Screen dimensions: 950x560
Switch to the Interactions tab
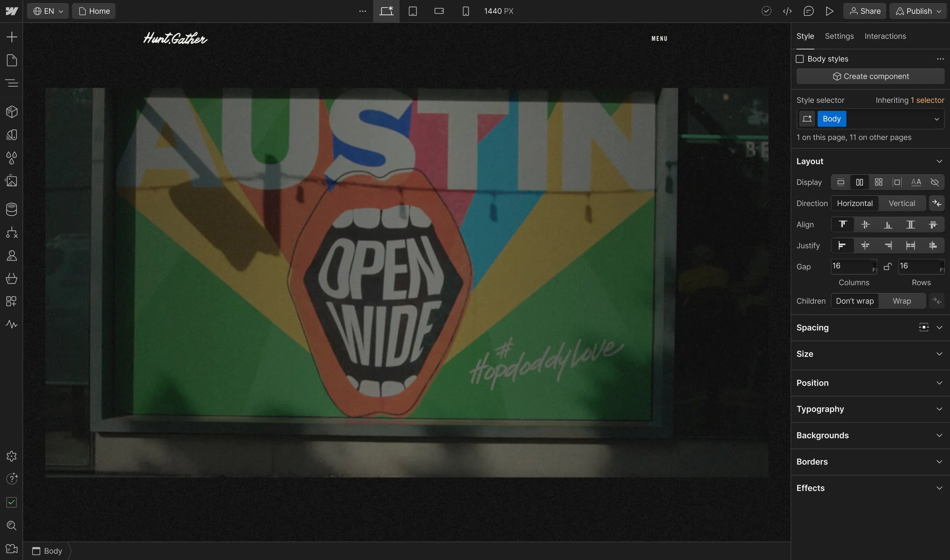coord(885,36)
